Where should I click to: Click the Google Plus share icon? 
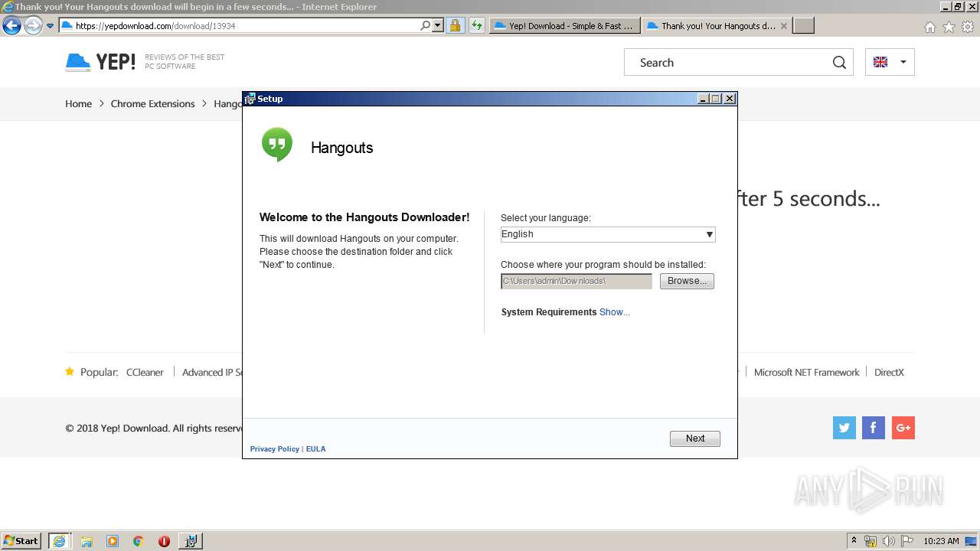tap(903, 428)
